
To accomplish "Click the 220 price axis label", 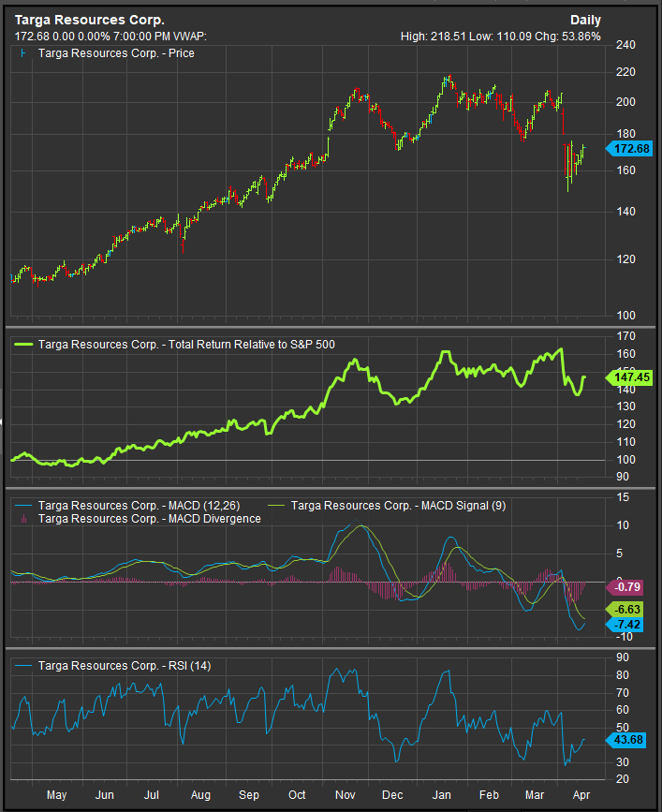I will coord(625,72).
